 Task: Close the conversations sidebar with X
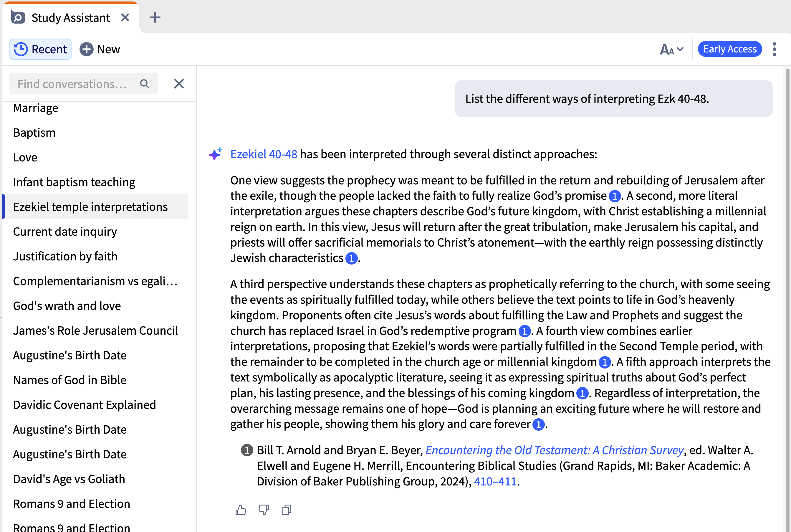pos(179,84)
